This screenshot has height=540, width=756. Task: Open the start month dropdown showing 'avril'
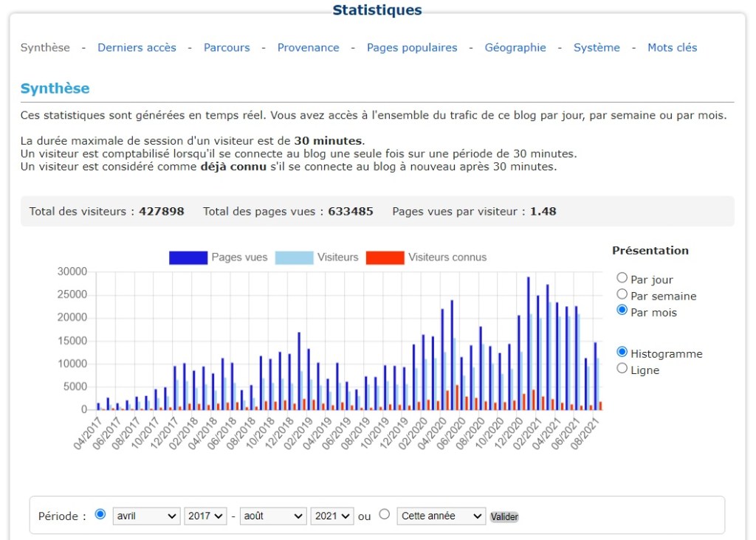(146, 516)
